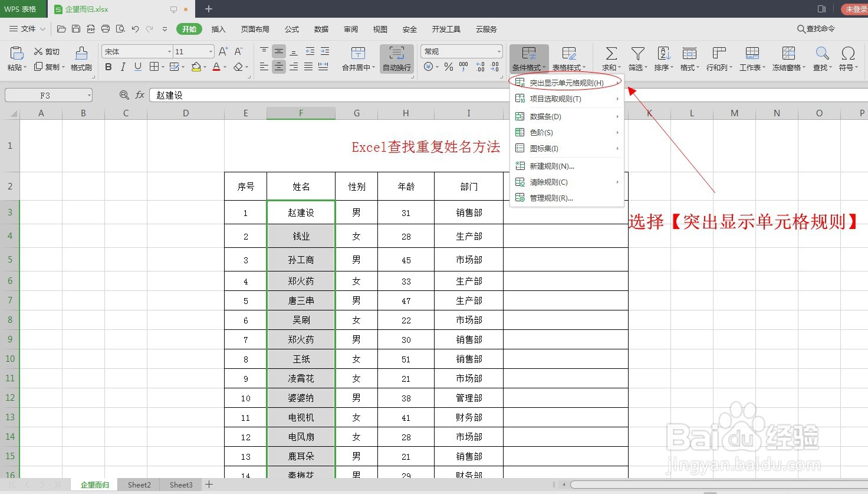The width and height of the screenshot is (868, 494).
Task: Open the number format 常规 dropdown
Action: click(499, 51)
